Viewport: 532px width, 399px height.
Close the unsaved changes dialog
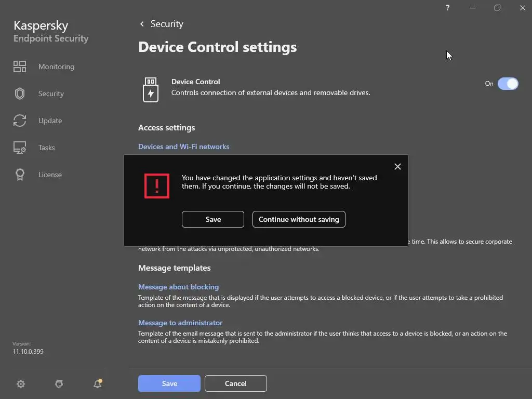pos(397,167)
